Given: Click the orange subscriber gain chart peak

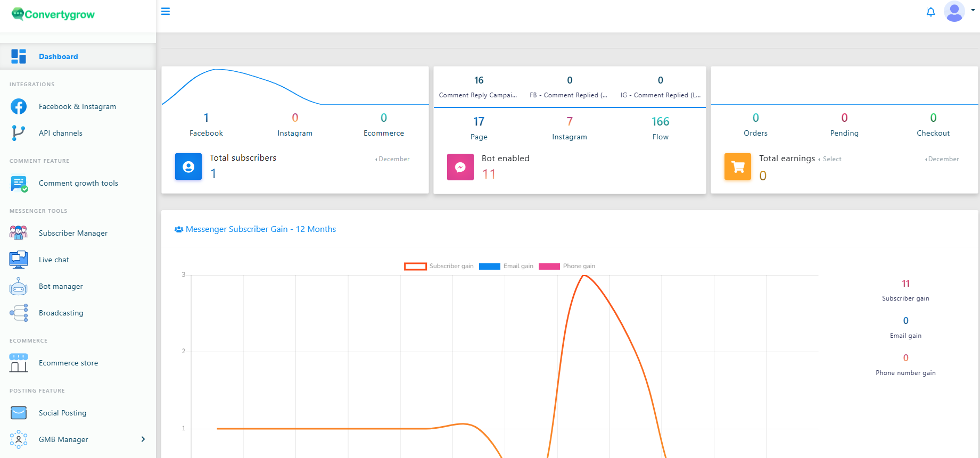Looking at the screenshot, I should point(584,276).
